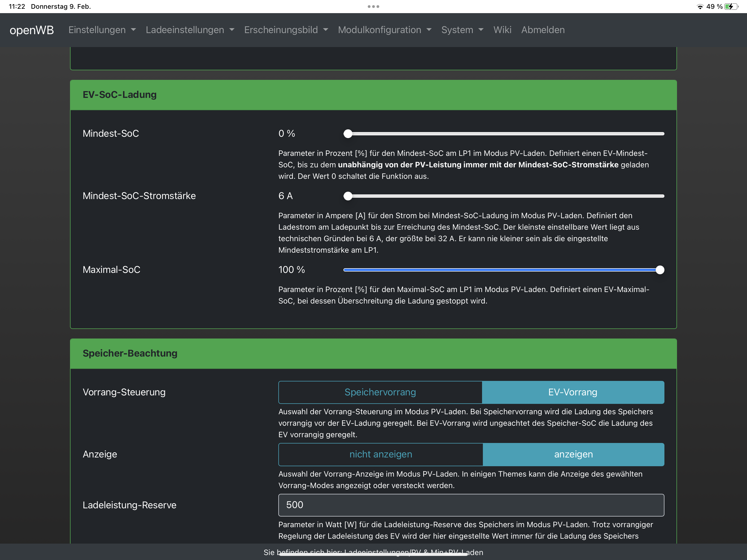Click the Ladeleistung-Reserve input field
The height and width of the screenshot is (560, 747).
click(471, 505)
